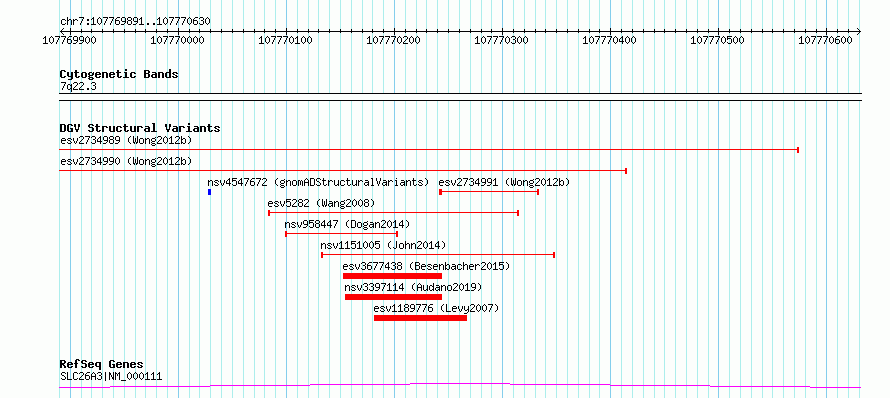Click the RefSeq Genes track title

(102, 365)
